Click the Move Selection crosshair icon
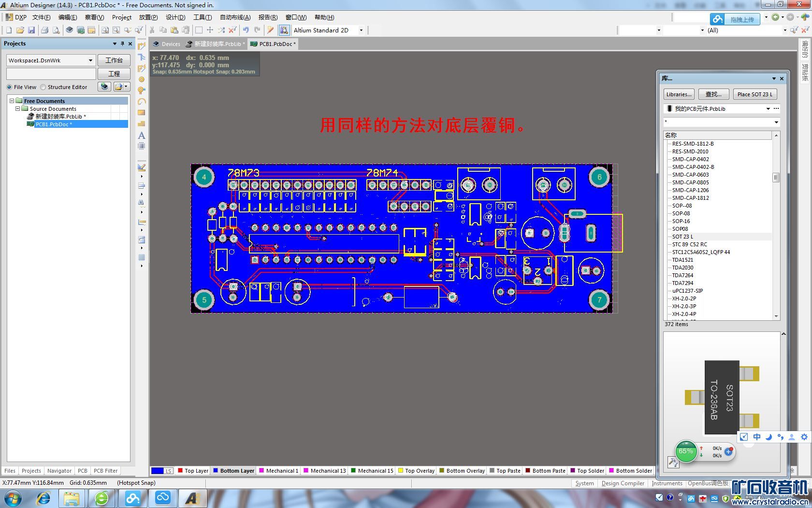 (x=210, y=30)
